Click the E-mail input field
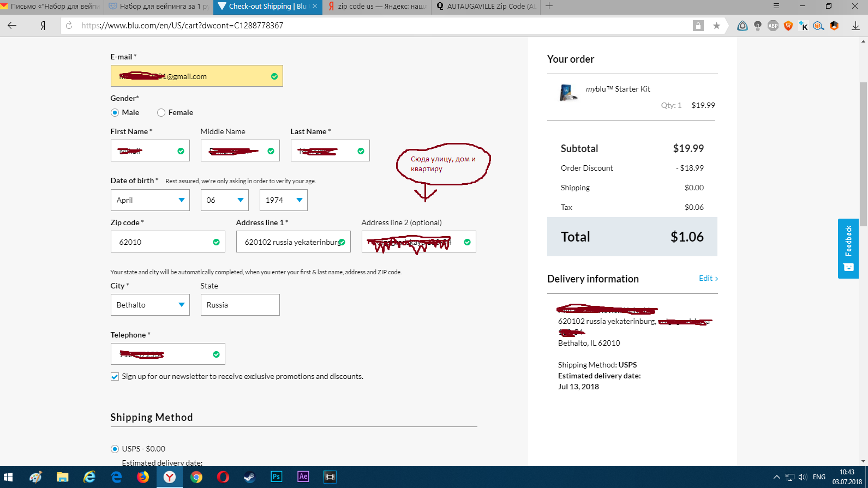Viewport: 868px width, 488px height. [197, 76]
